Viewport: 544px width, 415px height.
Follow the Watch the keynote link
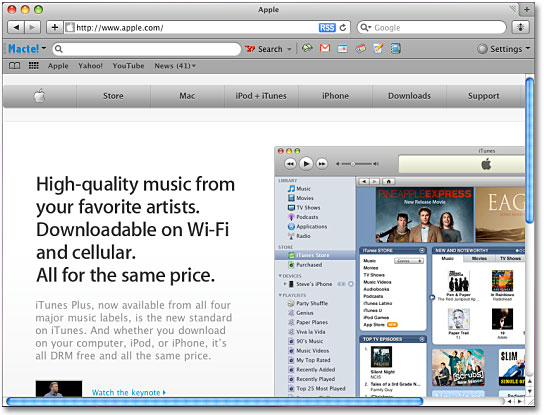(129, 392)
